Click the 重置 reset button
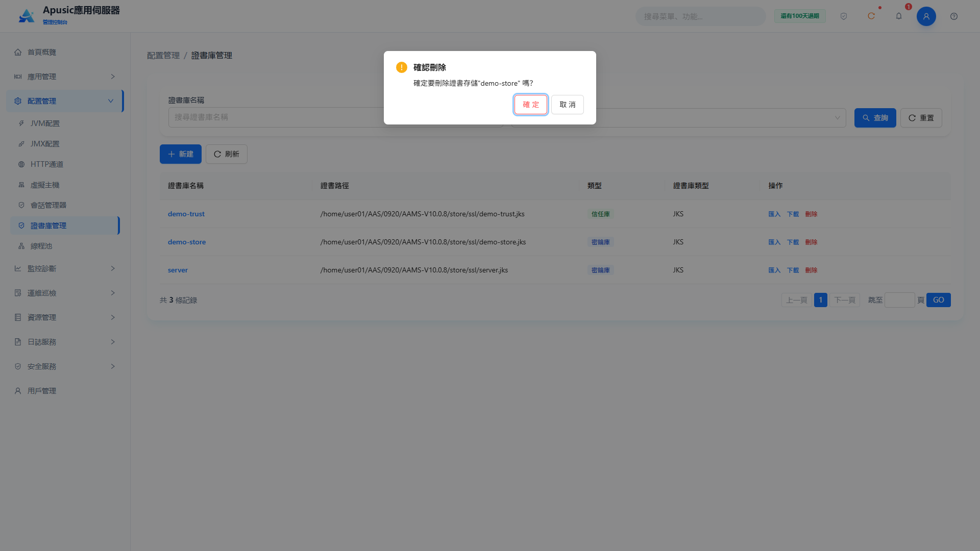Viewport: 980px width, 551px height. pyautogui.click(x=921, y=118)
